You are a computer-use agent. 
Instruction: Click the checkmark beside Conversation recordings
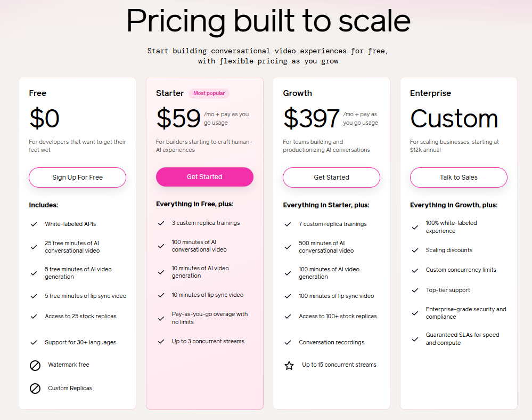(288, 343)
